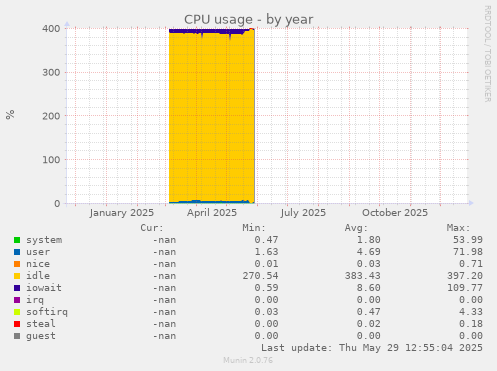This screenshot has width=497, height=371.
Task: Click the 200 y-axis label
Action: 51,116
